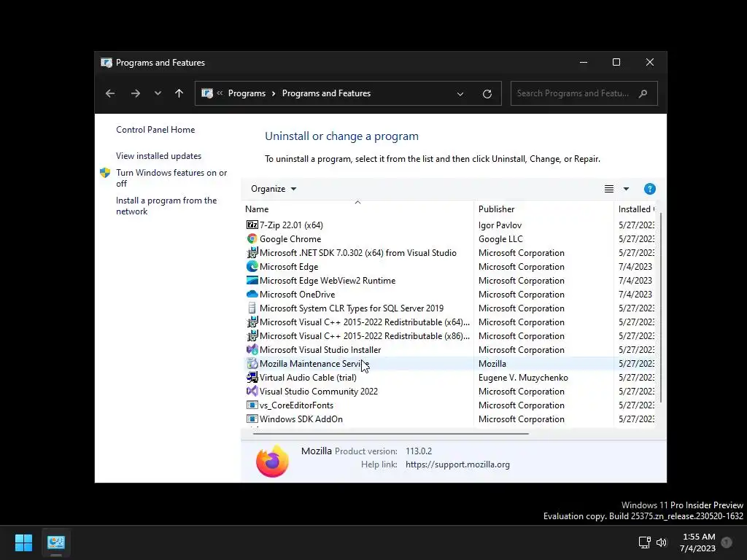Click the network icon in system tray

point(644,542)
